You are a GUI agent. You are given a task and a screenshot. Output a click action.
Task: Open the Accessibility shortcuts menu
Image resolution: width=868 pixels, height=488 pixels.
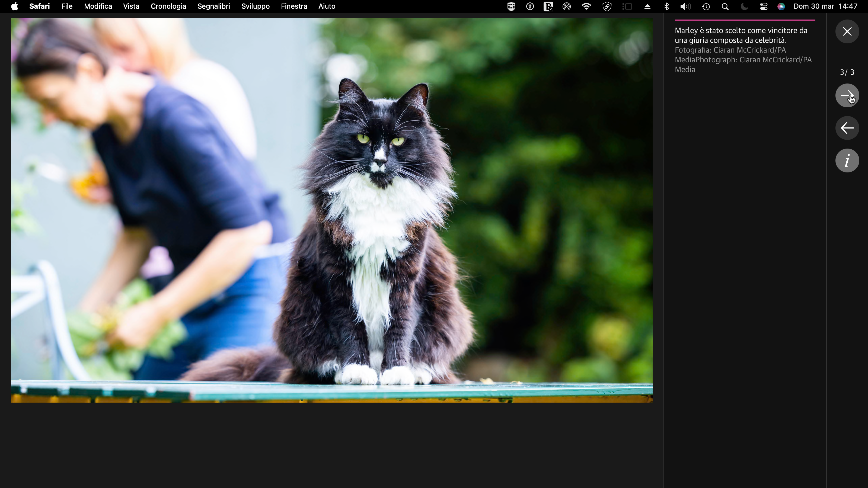[x=530, y=7]
